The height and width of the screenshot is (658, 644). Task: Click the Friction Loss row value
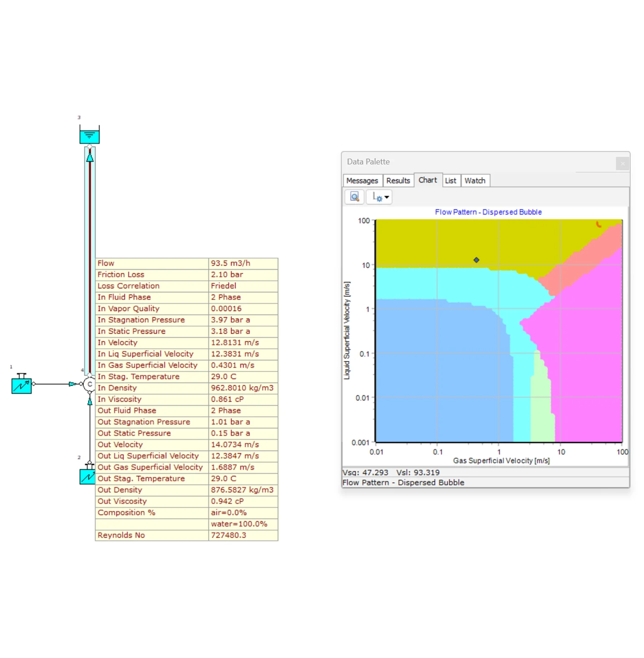click(x=243, y=274)
